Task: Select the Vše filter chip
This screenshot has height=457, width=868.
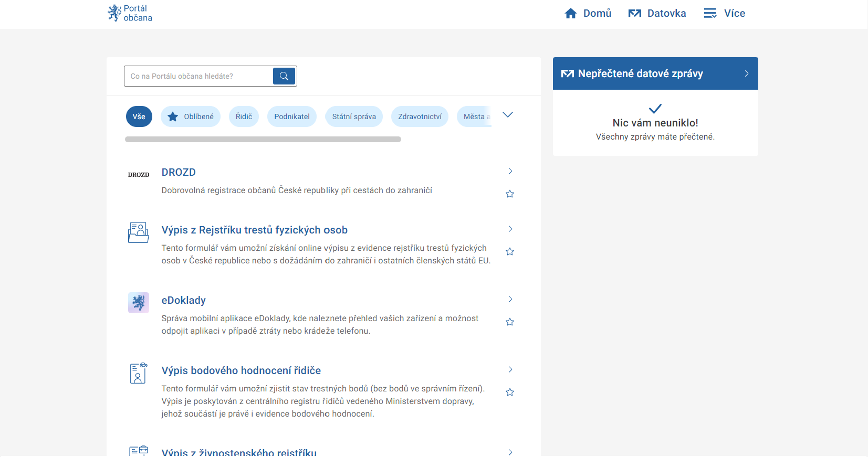Action: (139, 116)
